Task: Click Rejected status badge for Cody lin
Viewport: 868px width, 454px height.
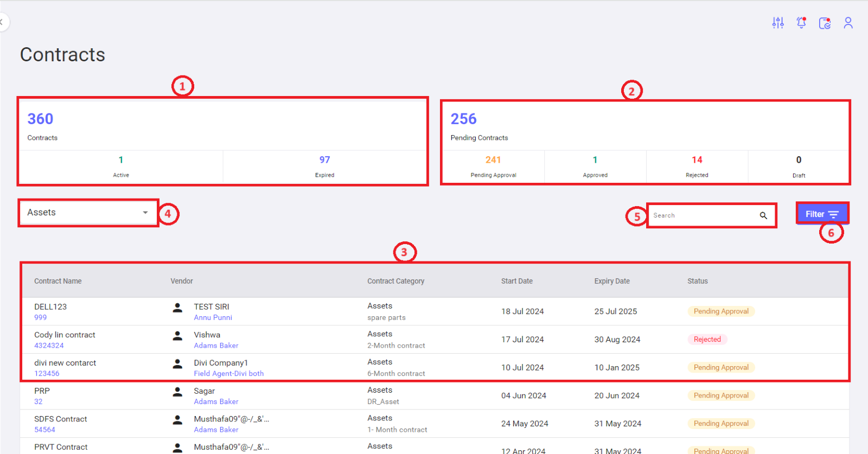Action: tap(707, 340)
